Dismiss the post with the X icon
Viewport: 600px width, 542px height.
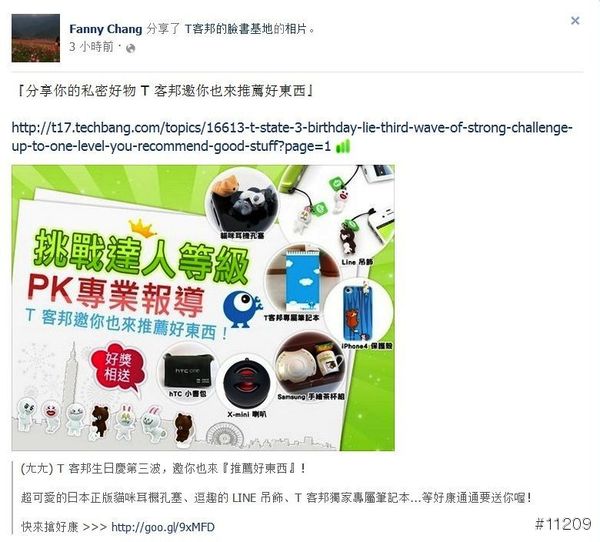(x=575, y=20)
